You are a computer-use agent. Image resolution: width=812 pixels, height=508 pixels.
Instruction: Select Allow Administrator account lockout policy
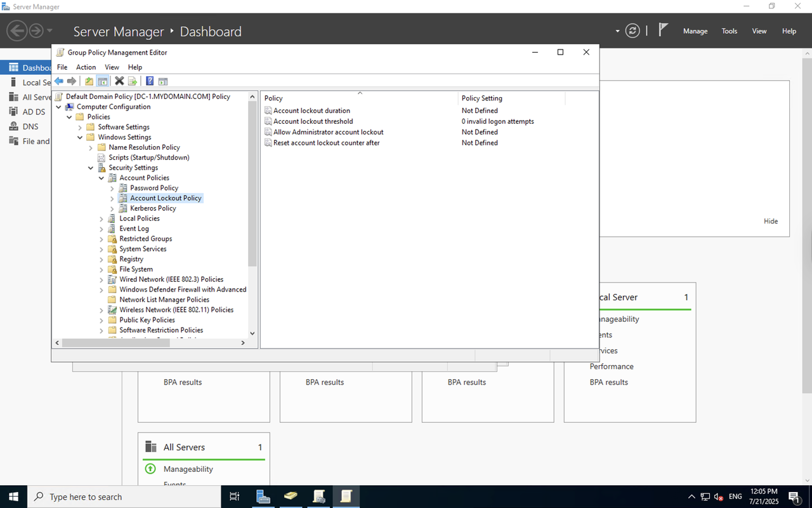pos(329,132)
